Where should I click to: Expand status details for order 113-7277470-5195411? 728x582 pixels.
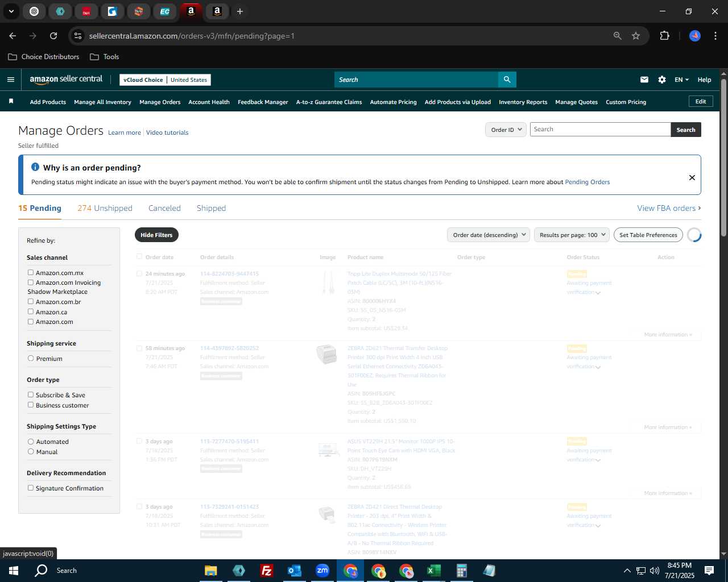(x=598, y=460)
